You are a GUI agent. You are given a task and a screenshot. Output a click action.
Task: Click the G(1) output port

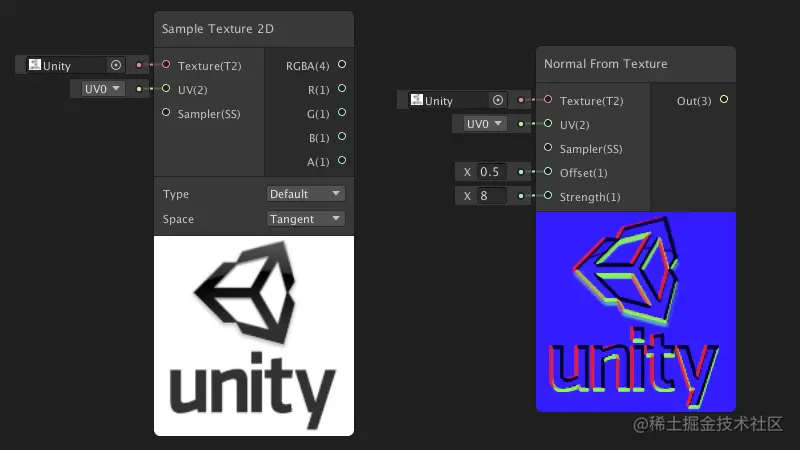(342, 112)
